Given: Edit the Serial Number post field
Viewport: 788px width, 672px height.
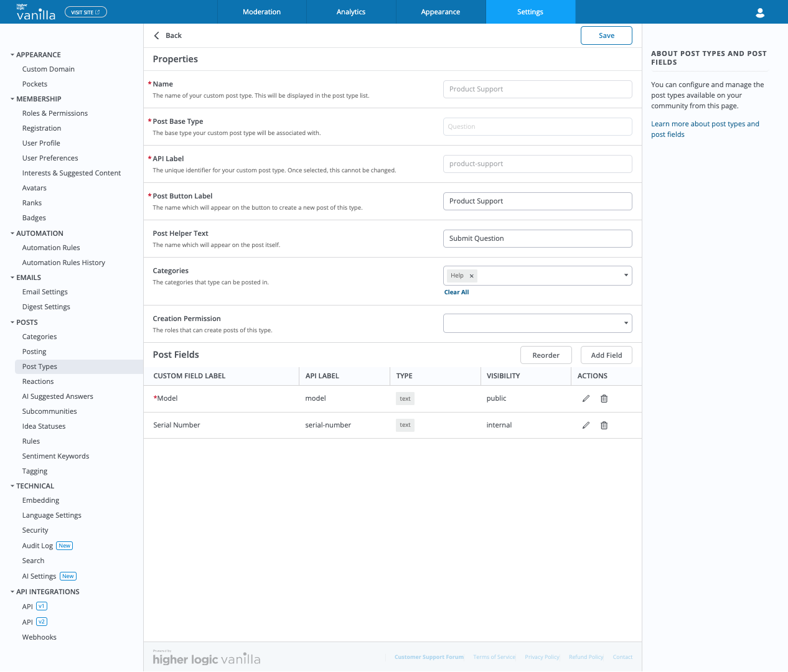Looking at the screenshot, I should 586,426.
